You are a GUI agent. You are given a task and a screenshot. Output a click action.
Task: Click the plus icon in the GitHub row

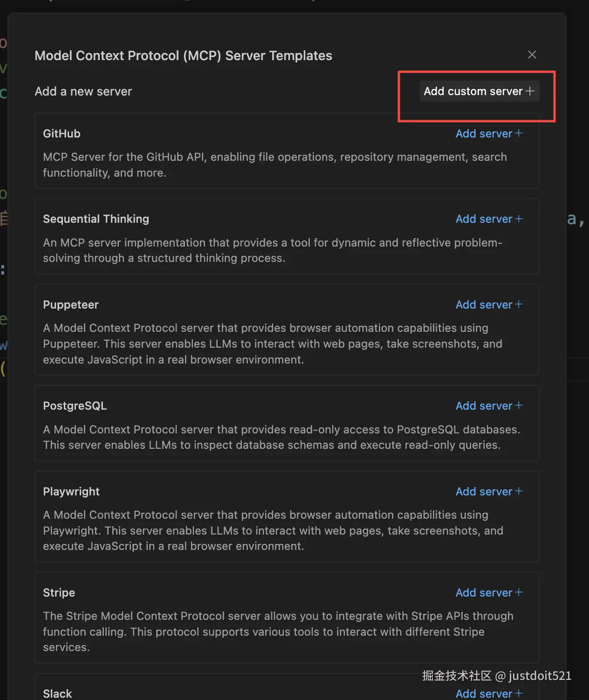519,133
